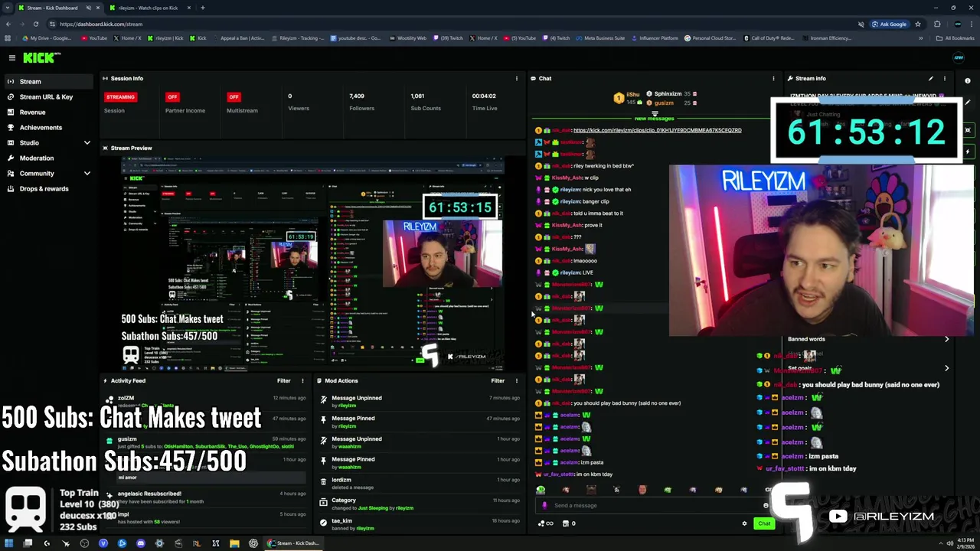Mute the Kick Dashboard tab audio
The image size is (980, 551).
88,8
